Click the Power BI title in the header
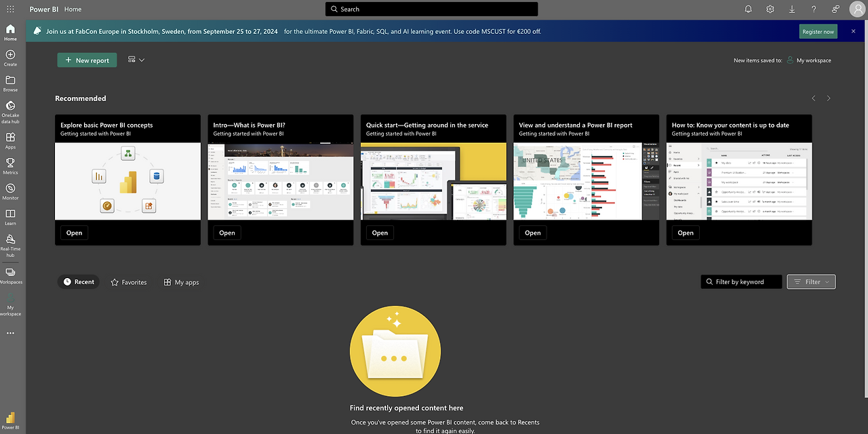This screenshot has width=868, height=434. pos(44,9)
